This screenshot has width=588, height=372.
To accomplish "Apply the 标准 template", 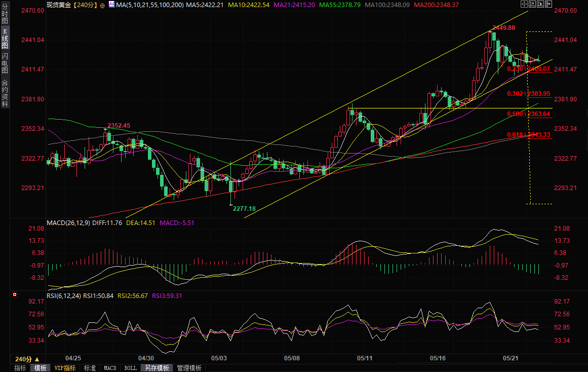I will coord(90,368).
